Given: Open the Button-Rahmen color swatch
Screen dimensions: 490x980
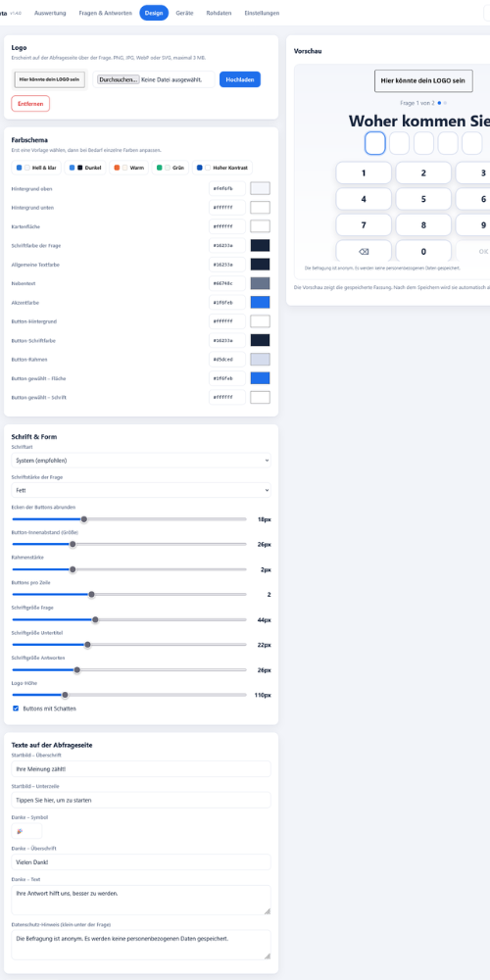Looking at the screenshot, I should click(x=260, y=360).
